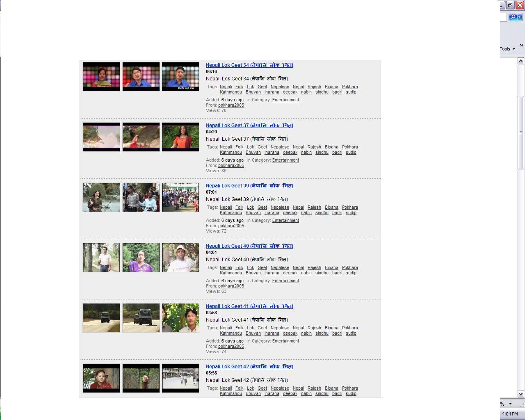
Task: Click the taskbar clock showing 4:04 PM
Action: point(509,414)
